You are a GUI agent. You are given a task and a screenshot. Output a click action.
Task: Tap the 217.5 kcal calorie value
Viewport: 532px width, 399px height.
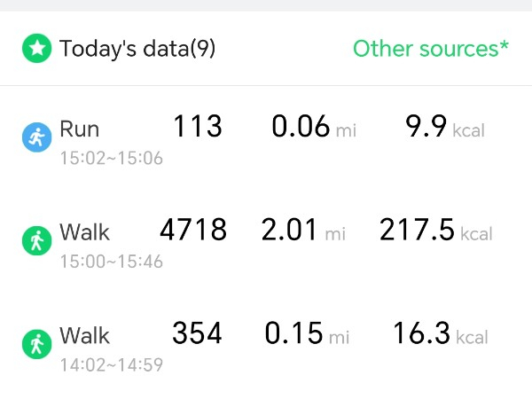[435, 231]
